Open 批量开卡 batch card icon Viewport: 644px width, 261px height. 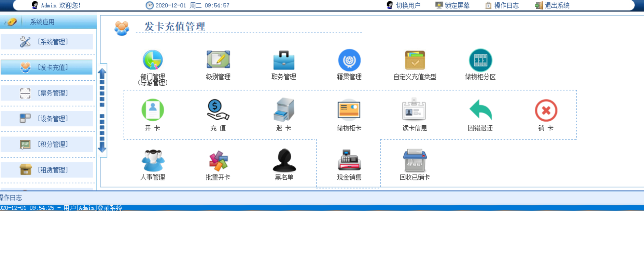[218, 161]
